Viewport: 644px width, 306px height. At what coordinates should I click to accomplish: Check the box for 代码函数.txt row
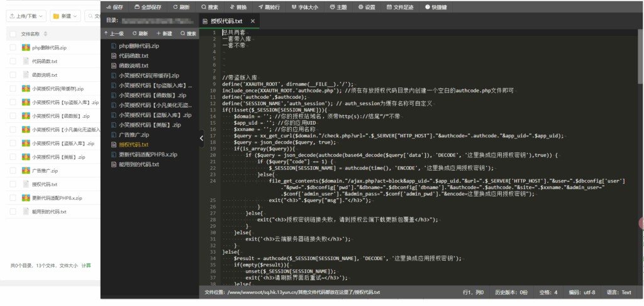[x=13, y=61]
